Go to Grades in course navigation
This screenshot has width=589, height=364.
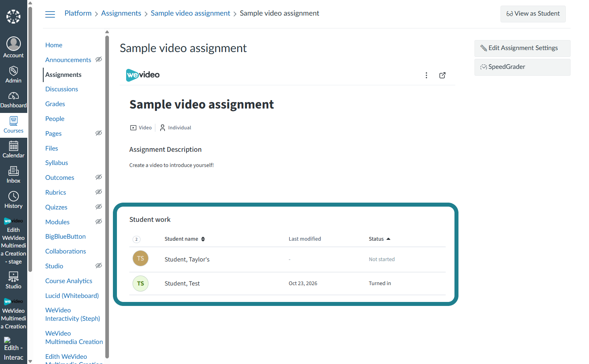click(55, 104)
